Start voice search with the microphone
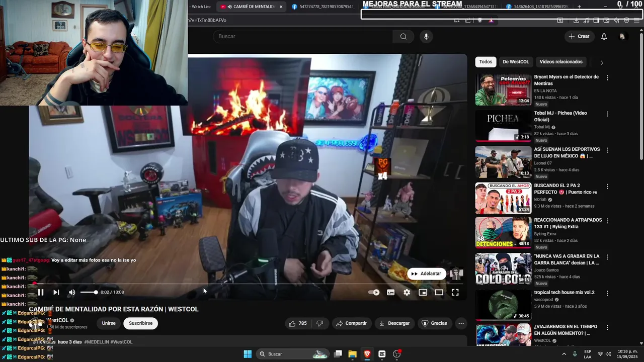The height and width of the screenshot is (362, 644). 426,36
